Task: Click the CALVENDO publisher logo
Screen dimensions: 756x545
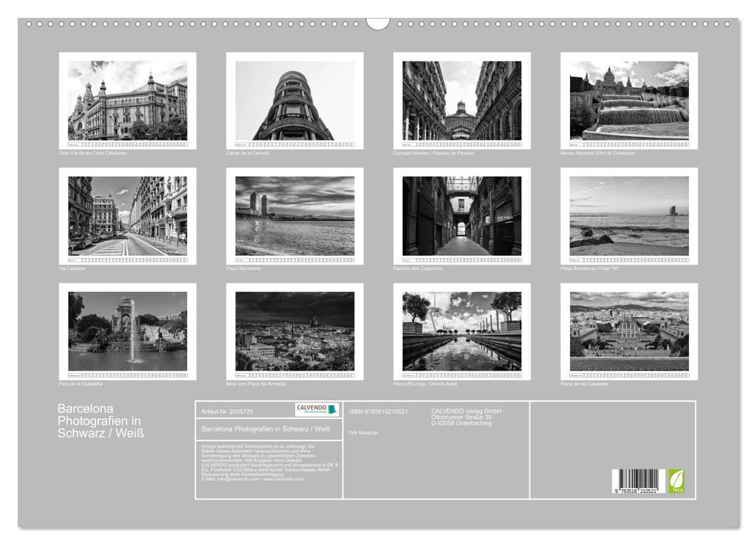Action: click(316, 410)
